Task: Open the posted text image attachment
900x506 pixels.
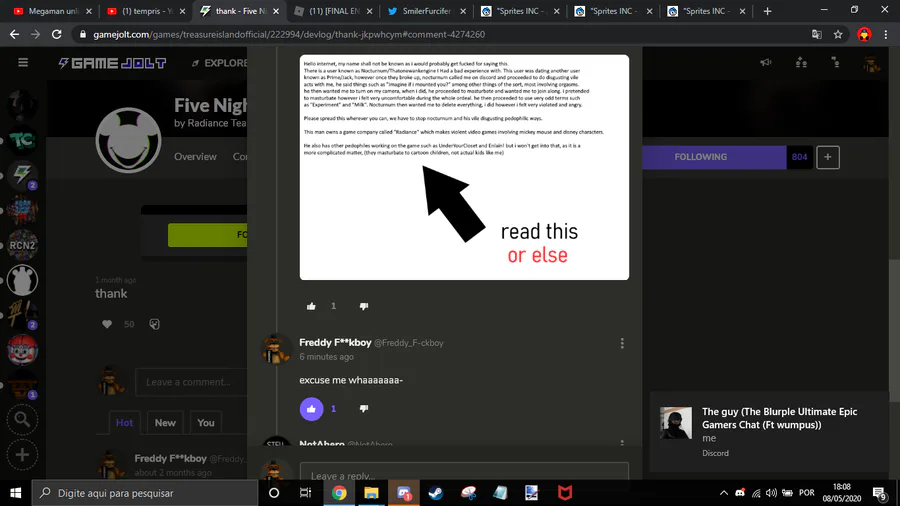Action: click(464, 168)
